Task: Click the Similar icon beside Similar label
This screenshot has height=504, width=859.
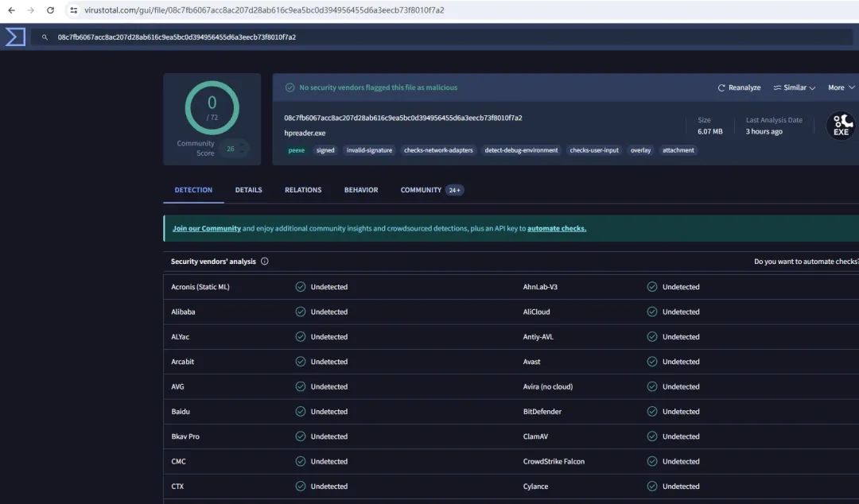Action: click(777, 87)
